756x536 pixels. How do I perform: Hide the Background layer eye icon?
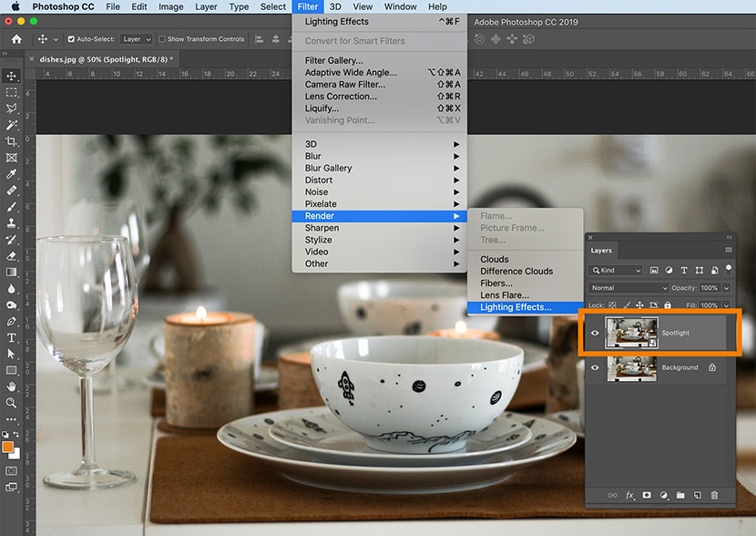(x=595, y=367)
